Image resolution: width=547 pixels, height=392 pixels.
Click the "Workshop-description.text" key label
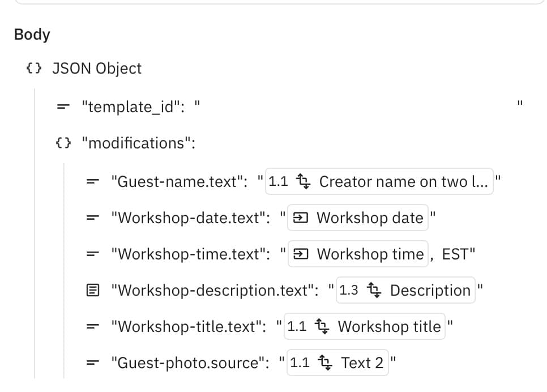tap(214, 291)
